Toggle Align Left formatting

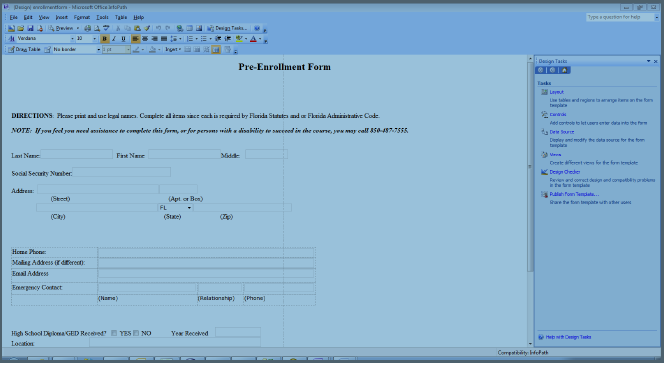click(135, 39)
